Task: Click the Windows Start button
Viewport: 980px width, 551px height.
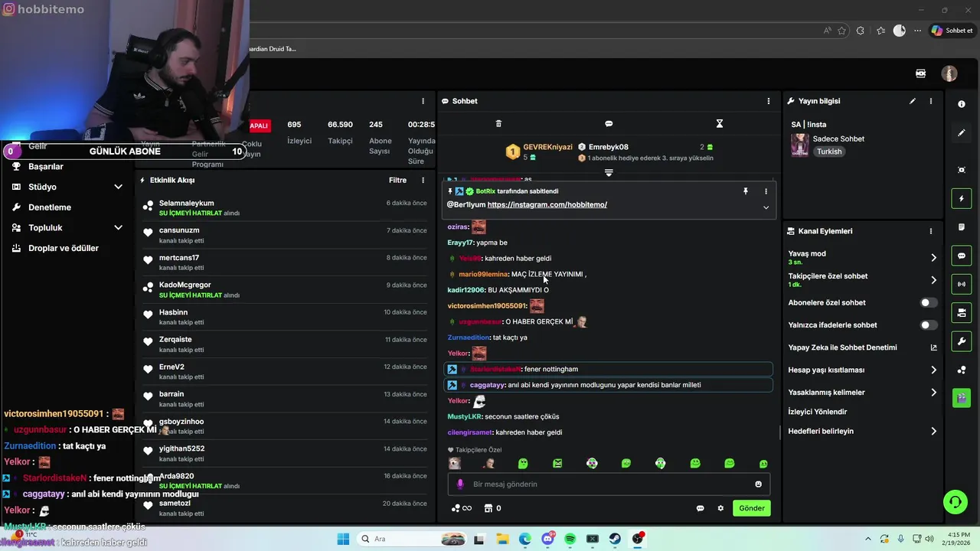Action: 343,539
